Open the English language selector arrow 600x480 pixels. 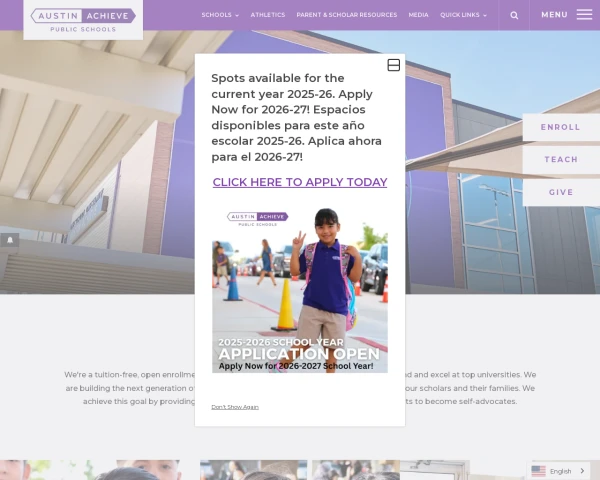pos(583,471)
